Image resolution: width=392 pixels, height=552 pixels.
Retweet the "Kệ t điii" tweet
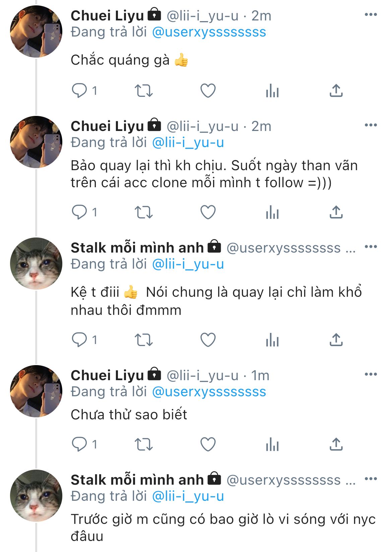(x=143, y=340)
